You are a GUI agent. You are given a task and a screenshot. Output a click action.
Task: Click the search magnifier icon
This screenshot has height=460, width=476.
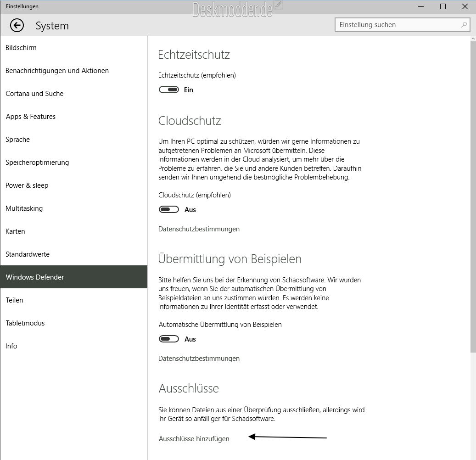[464, 25]
